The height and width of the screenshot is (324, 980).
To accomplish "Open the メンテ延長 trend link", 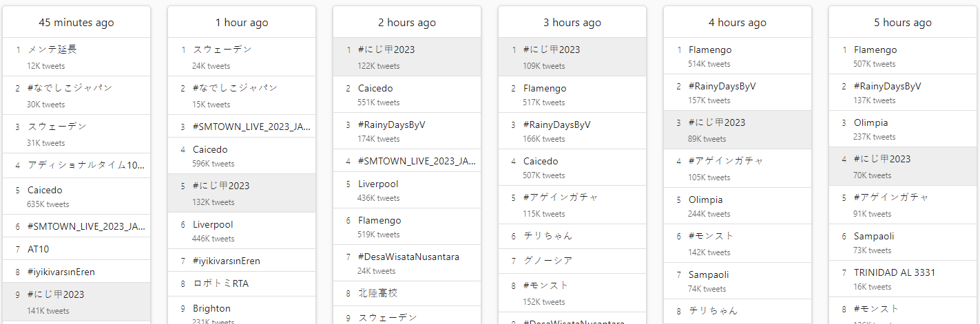I will tap(52, 50).
